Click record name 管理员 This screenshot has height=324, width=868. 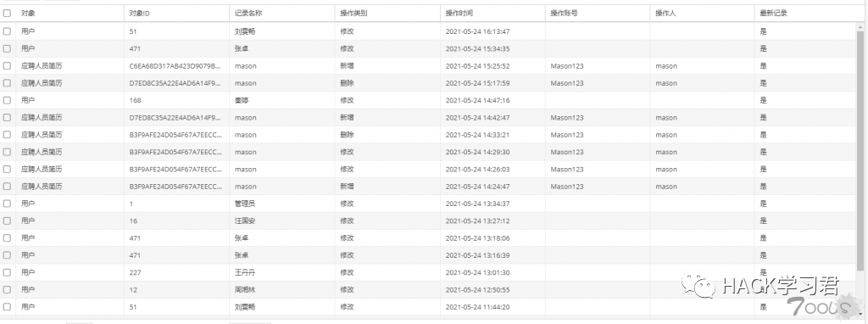(x=245, y=204)
